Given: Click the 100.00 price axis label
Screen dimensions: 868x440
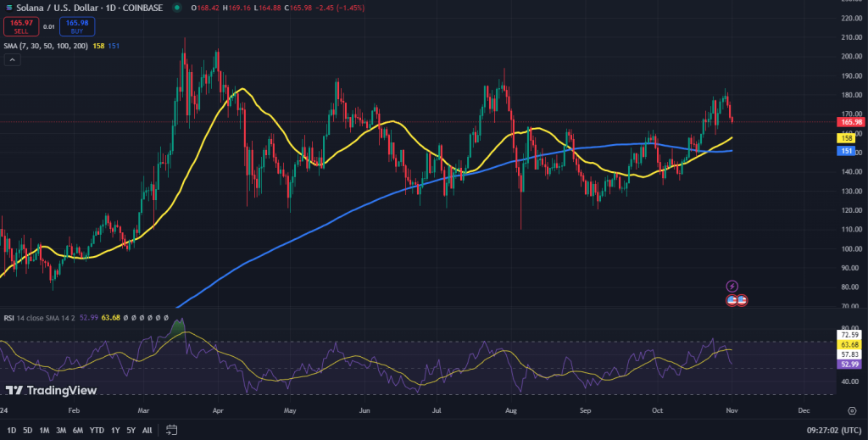Looking at the screenshot, I should [853, 248].
